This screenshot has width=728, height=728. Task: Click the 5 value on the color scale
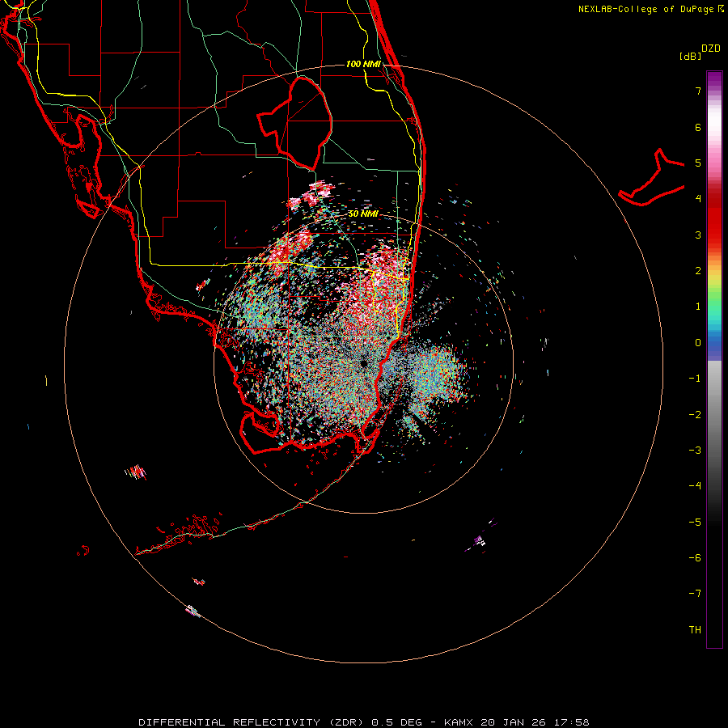(698, 163)
